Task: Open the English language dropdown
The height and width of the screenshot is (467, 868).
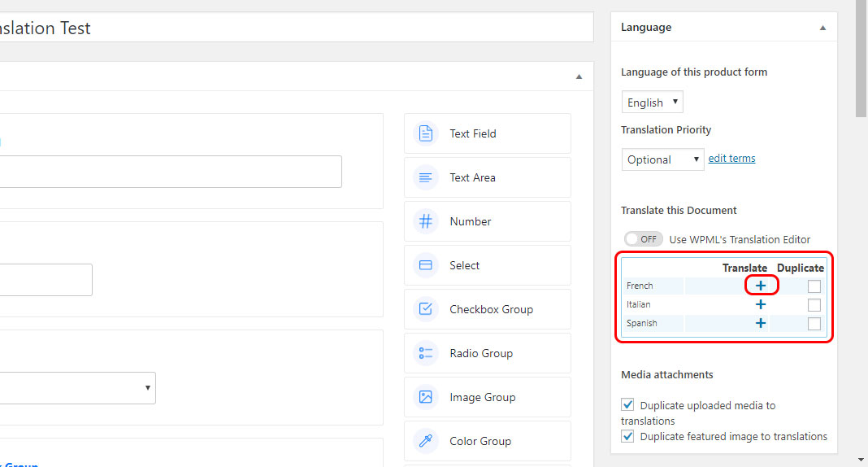Action: coord(652,103)
